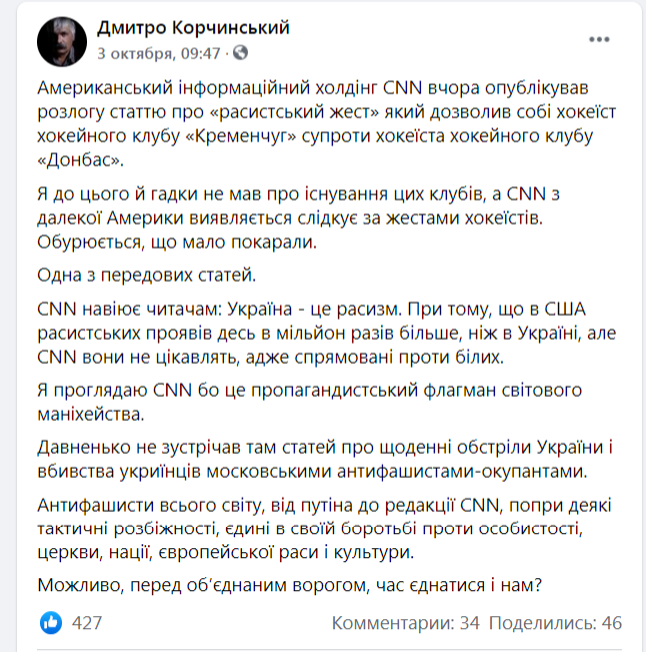Open the three-dots post options menu
Screen dimensions: 646x652
click(x=598, y=40)
